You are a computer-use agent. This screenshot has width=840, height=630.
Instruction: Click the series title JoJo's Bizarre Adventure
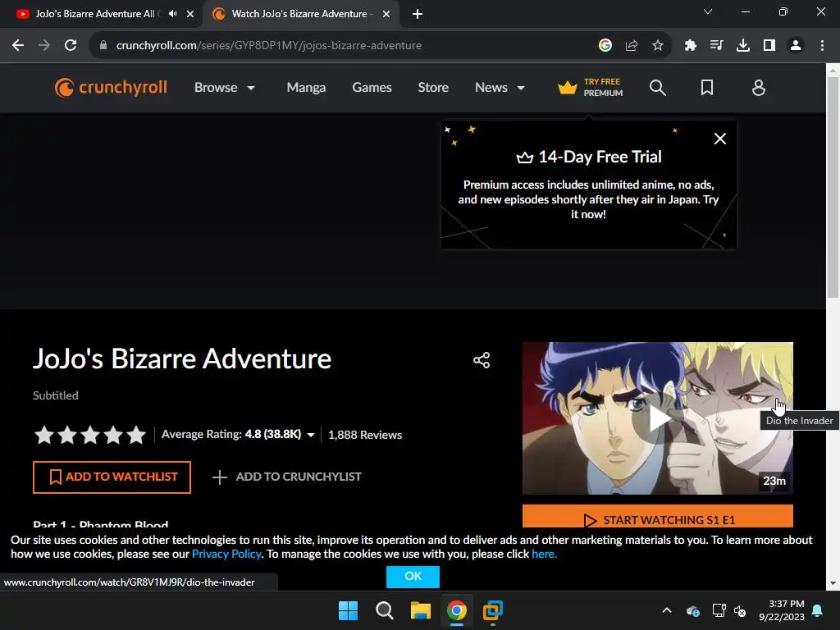point(182,358)
